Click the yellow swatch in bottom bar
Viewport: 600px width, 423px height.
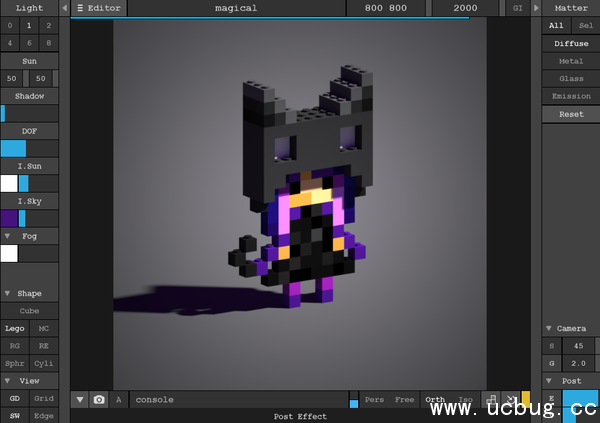click(526, 398)
